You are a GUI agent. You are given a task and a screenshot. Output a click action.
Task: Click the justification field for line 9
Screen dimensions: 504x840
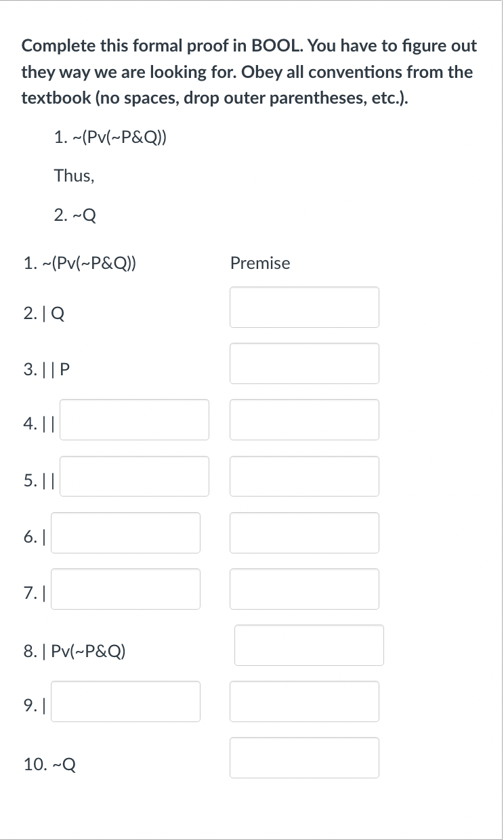click(304, 701)
